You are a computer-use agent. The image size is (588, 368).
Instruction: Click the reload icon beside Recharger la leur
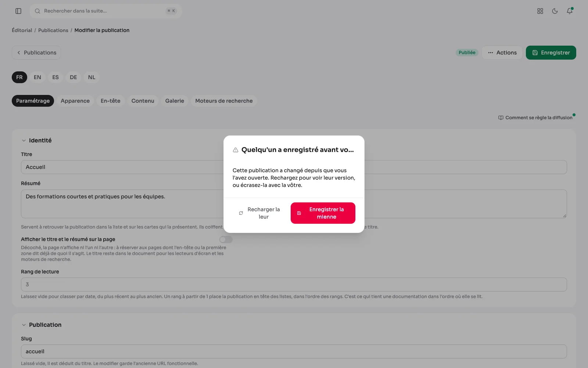(x=241, y=213)
